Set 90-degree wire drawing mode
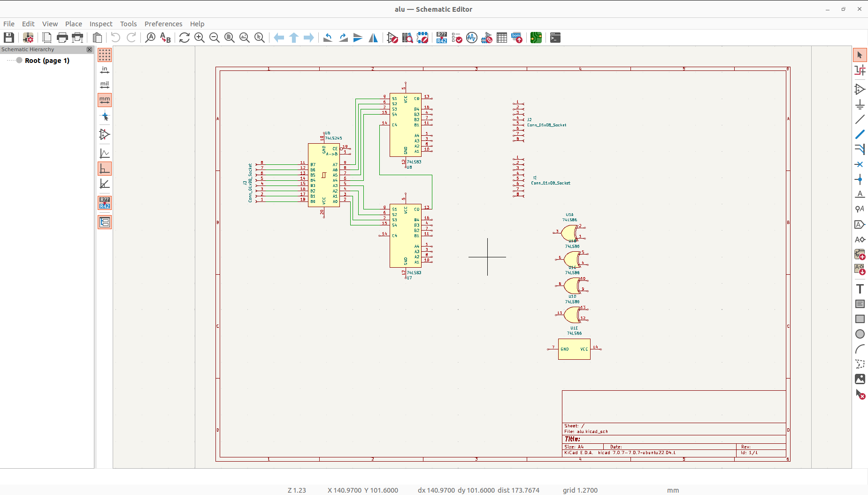The width and height of the screenshot is (868, 495). [105, 169]
